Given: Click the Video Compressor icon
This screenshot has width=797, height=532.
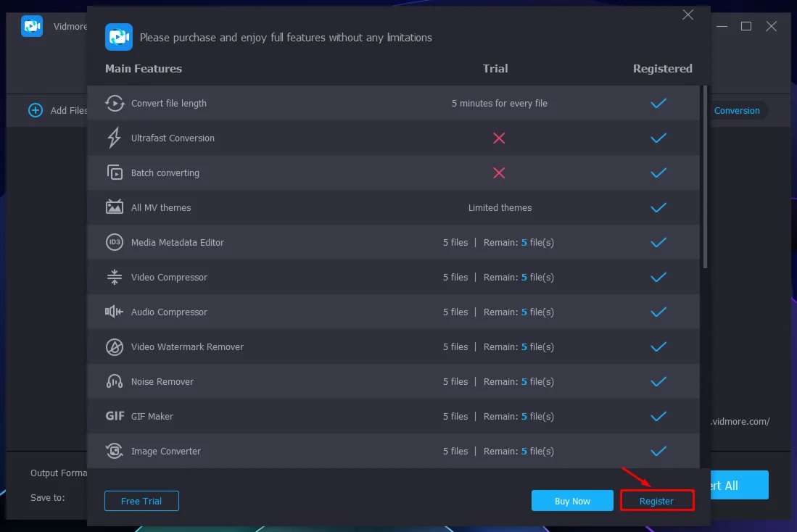Looking at the screenshot, I should (x=115, y=277).
